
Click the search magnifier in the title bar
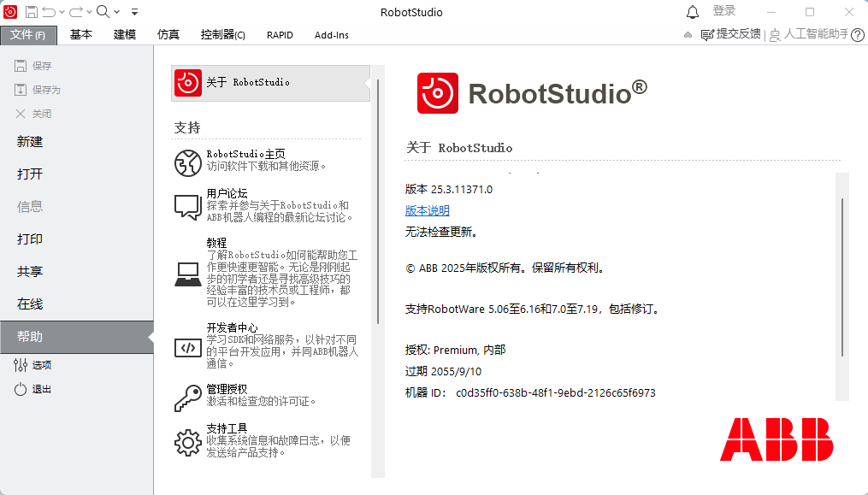[x=103, y=12]
